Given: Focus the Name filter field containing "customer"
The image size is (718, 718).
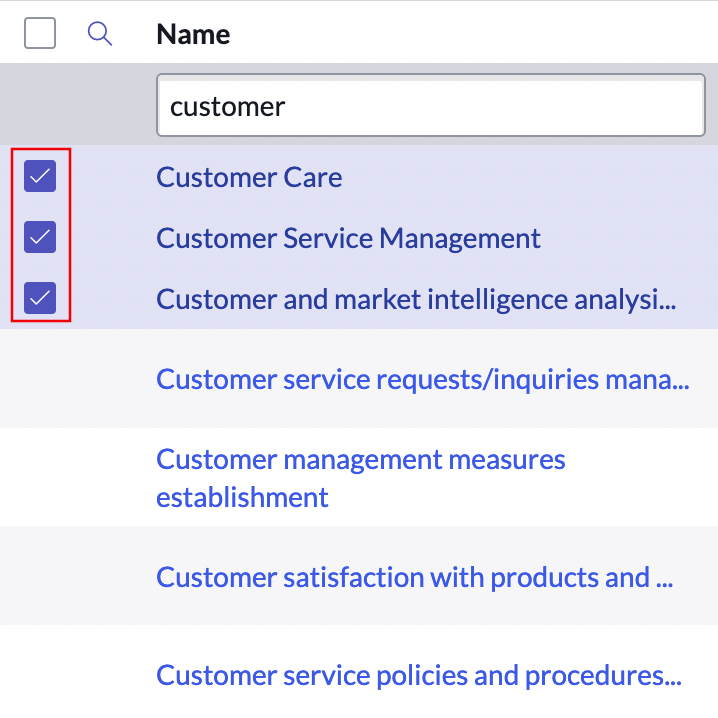Looking at the screenshot, I should pyautogui.click(x=430, y=106).
